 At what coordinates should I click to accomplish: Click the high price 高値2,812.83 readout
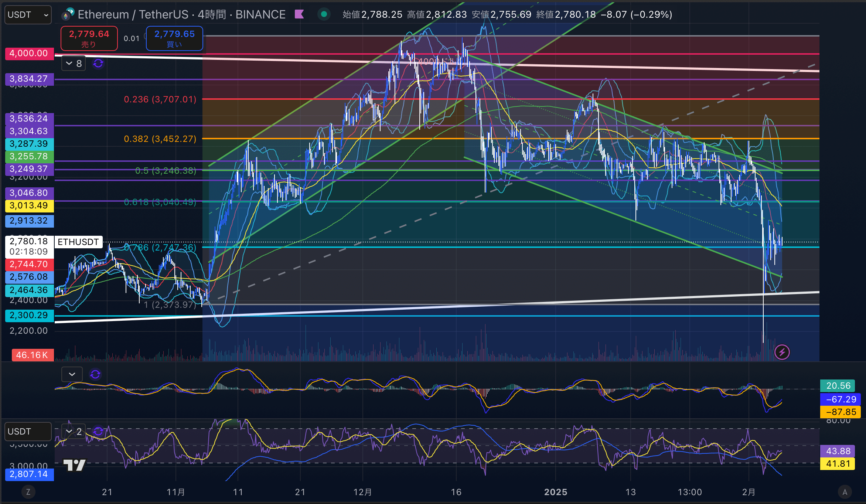pos(437,14)
